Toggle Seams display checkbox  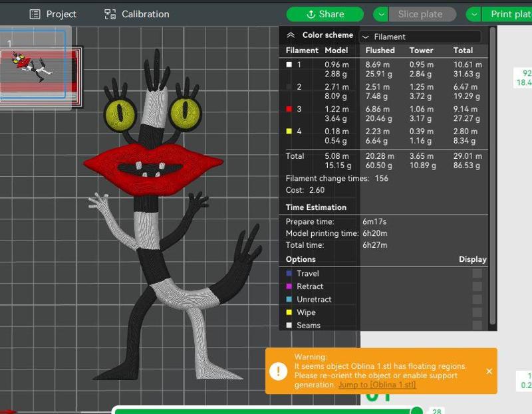477,325
